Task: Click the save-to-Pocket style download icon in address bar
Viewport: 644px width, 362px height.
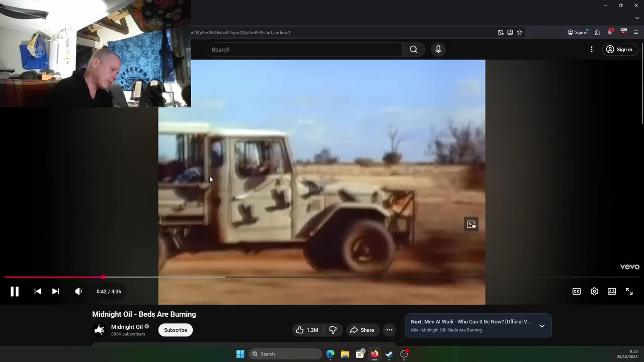Action: (510, 33)
